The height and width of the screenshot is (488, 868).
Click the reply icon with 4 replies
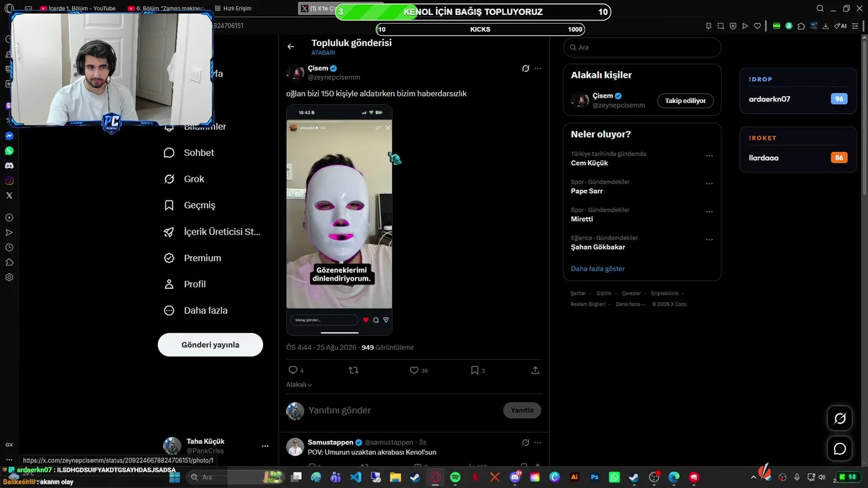click(x=293, y=370)
